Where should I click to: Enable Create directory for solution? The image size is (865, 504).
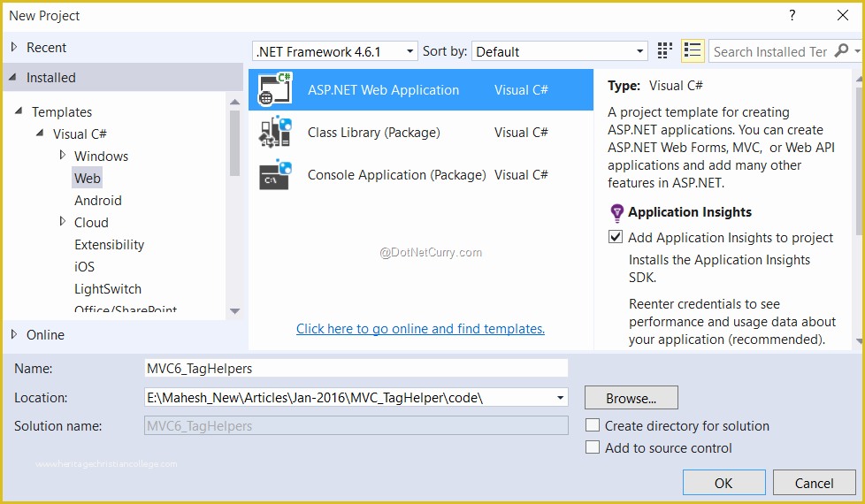point(593,425)
